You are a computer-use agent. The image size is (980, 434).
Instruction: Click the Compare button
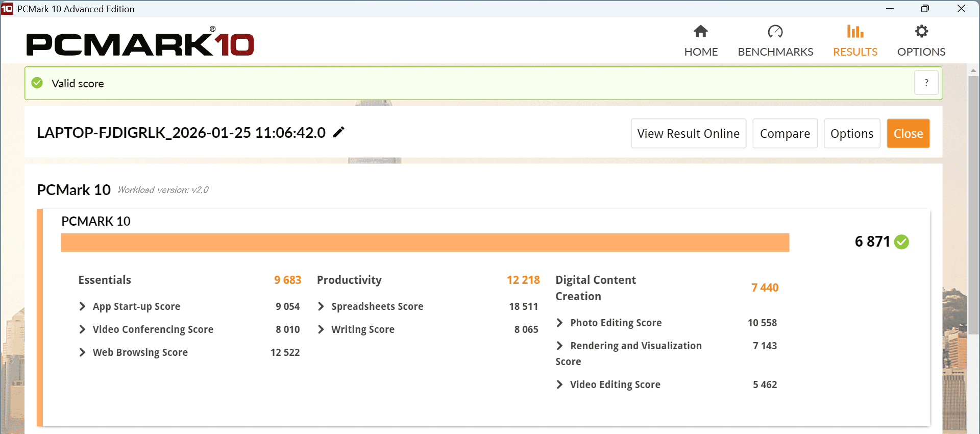[x=785, y=134]
